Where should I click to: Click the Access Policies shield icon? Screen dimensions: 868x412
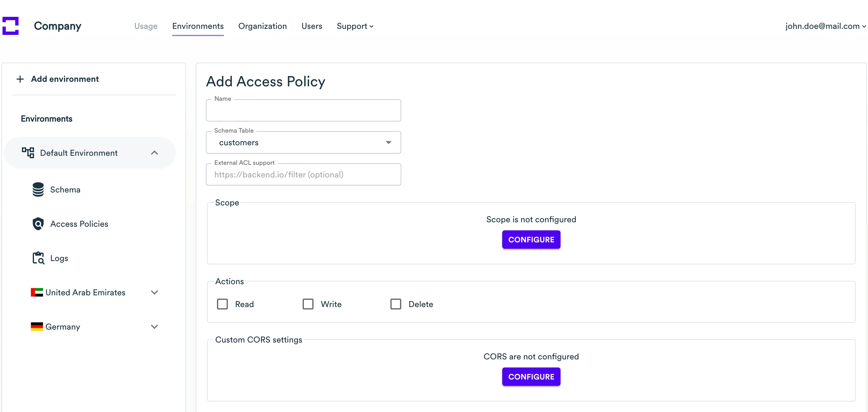tap(38, 223)
